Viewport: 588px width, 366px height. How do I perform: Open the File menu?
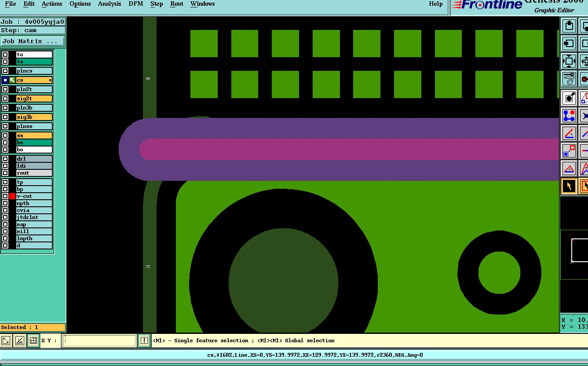click(11, 4)
